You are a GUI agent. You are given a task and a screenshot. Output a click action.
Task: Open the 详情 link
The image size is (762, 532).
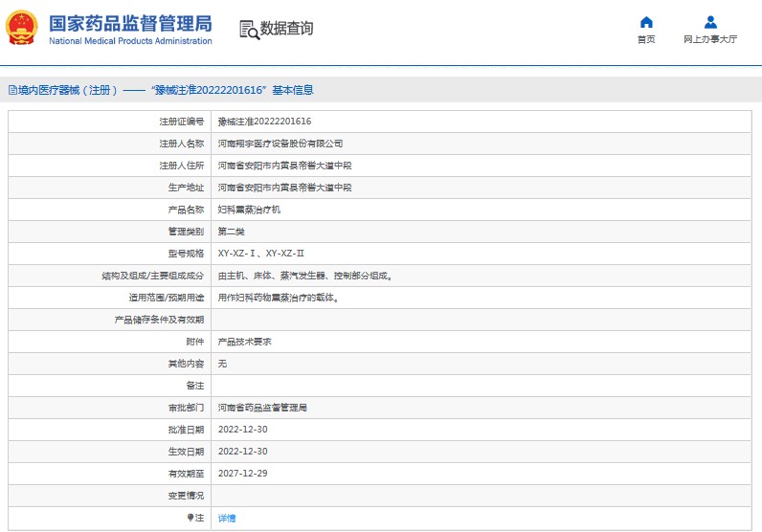[227, 518]
